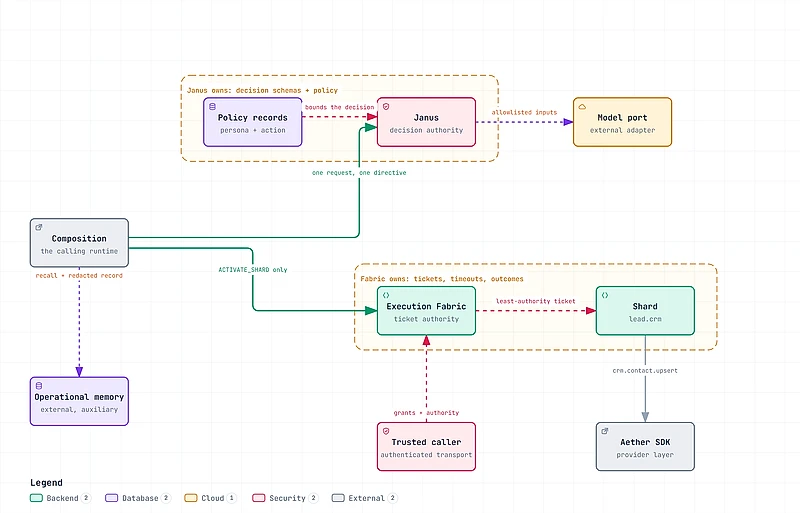This screenshot has width=800, height=513.
Task: Click the Backend legend label
Action: (x=62, y=498)
